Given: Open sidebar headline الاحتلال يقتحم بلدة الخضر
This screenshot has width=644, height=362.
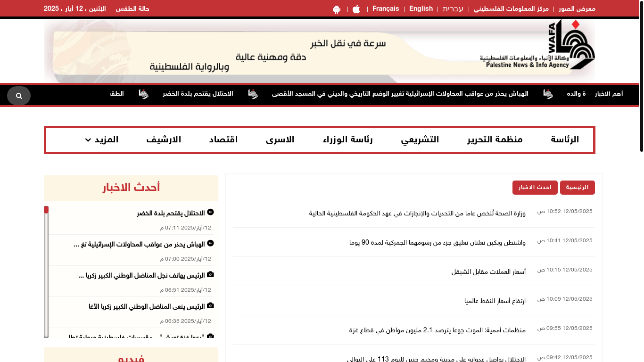Looking at the screenshot, I should [171, 213].
